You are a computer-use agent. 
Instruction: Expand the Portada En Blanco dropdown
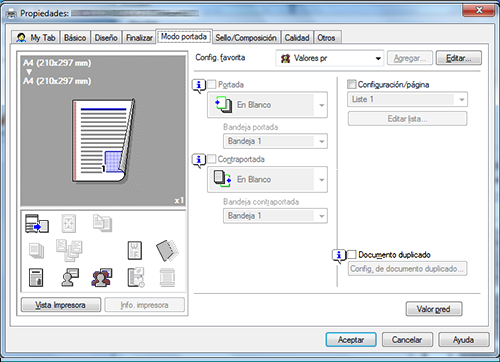tap(267, 105)
